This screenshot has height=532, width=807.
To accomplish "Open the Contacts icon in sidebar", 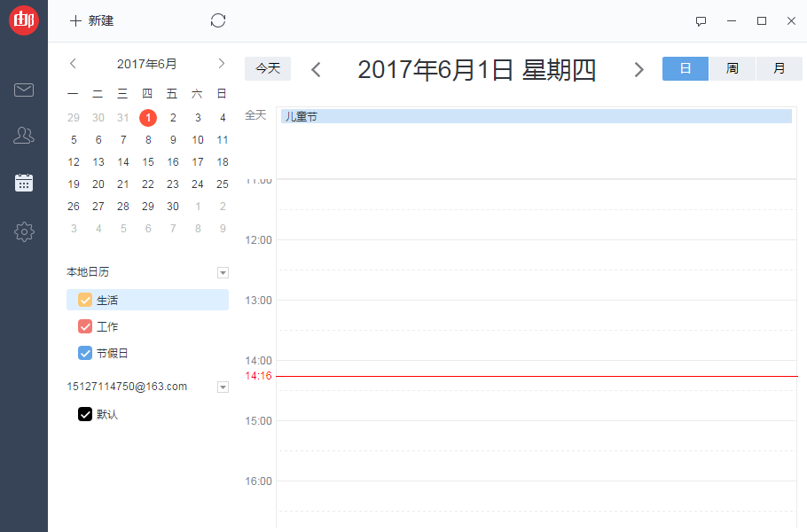I will [24, 135].
